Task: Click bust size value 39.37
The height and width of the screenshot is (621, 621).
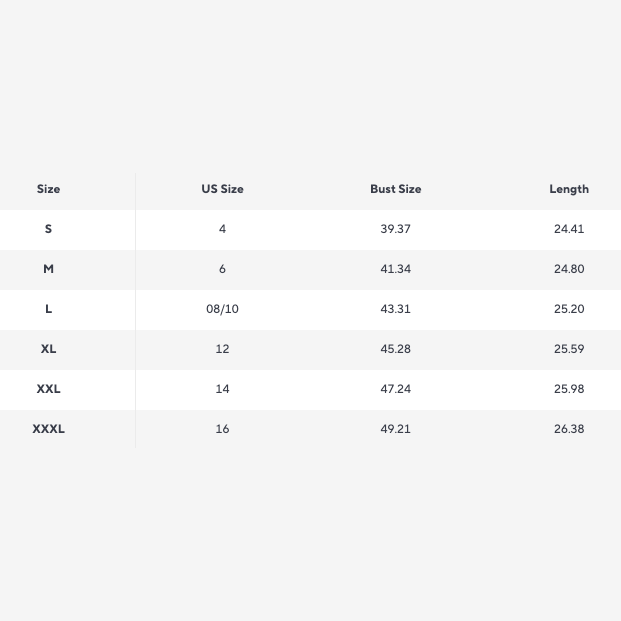Action: [395, 229]
